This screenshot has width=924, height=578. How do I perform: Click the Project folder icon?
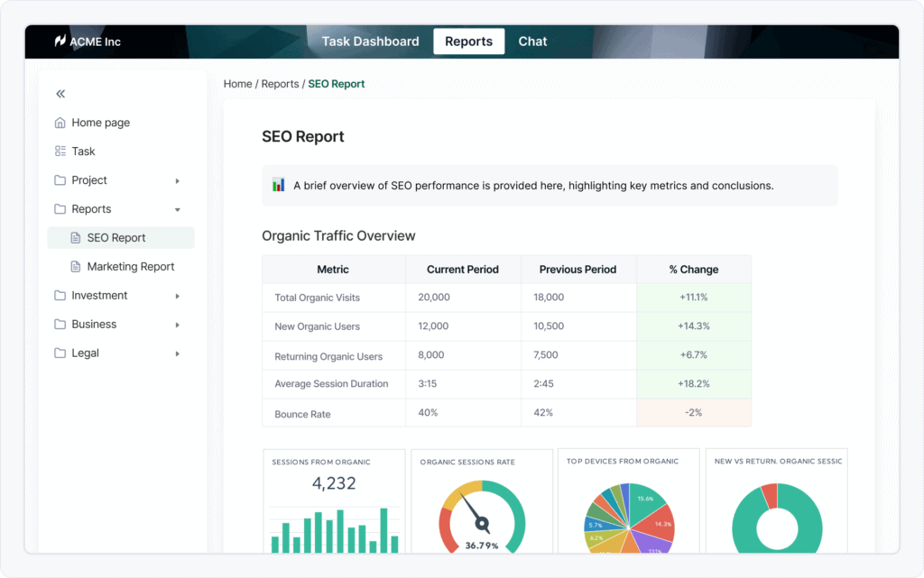60,180
